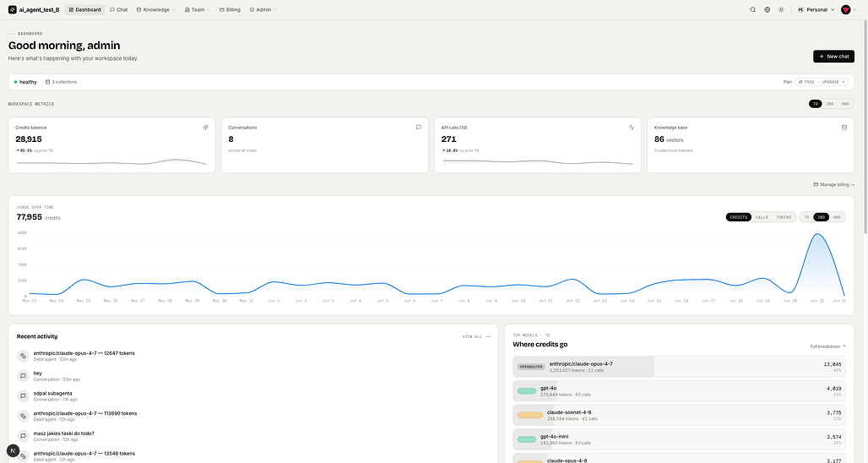
Task: Expand the Admin menu chevron
Action: pyautogui.click(x=275, y=10)
